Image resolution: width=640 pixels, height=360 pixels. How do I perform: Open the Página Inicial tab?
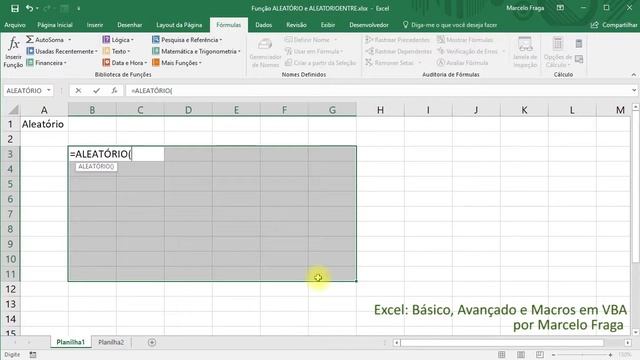pos(55,25)
